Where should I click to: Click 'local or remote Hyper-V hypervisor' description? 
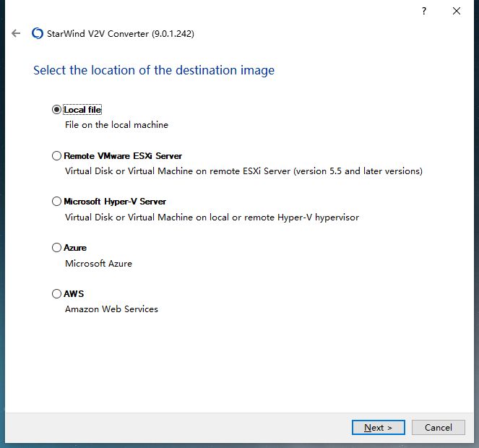(212, 217)
